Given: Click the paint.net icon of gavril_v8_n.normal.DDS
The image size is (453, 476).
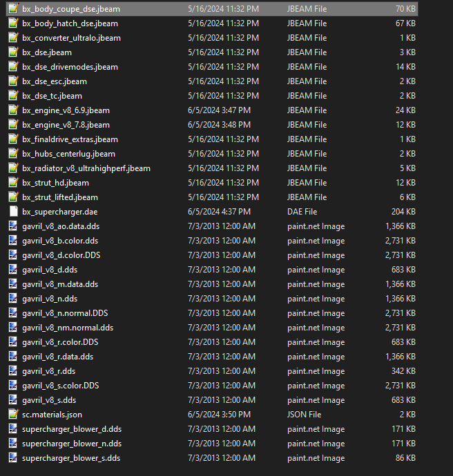Looking at the screenshot, I should [x=13, y=313].
